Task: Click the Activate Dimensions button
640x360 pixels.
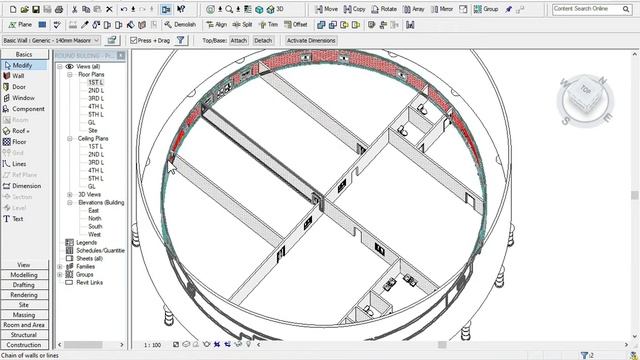Action: tap(311, 40)
